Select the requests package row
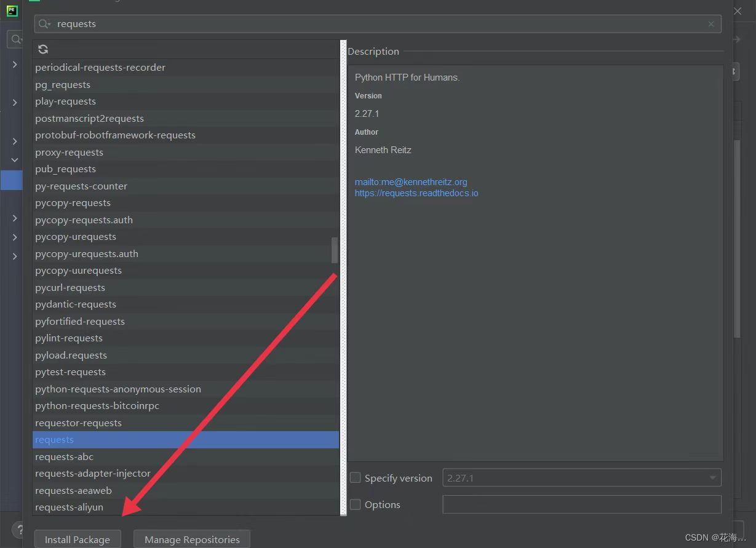Viewport: 756px width, 548px height. (x=186, y=440)
